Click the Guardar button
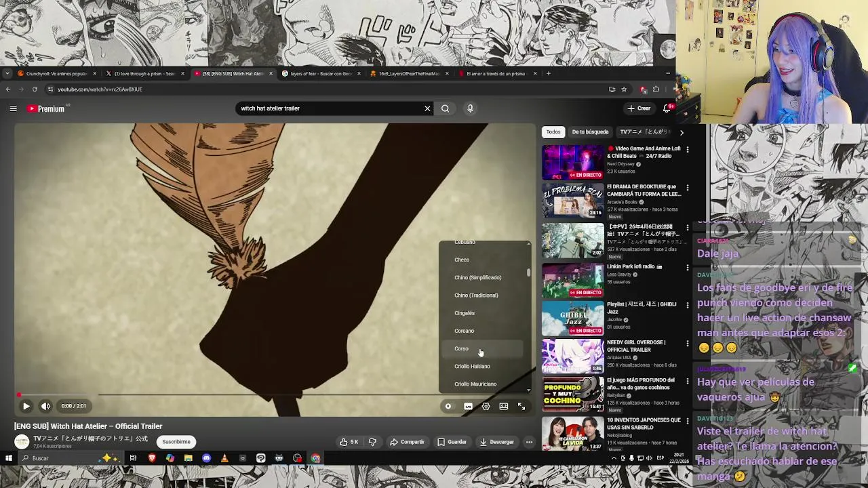Screen dimensions: 868x488 coord(452,442)
